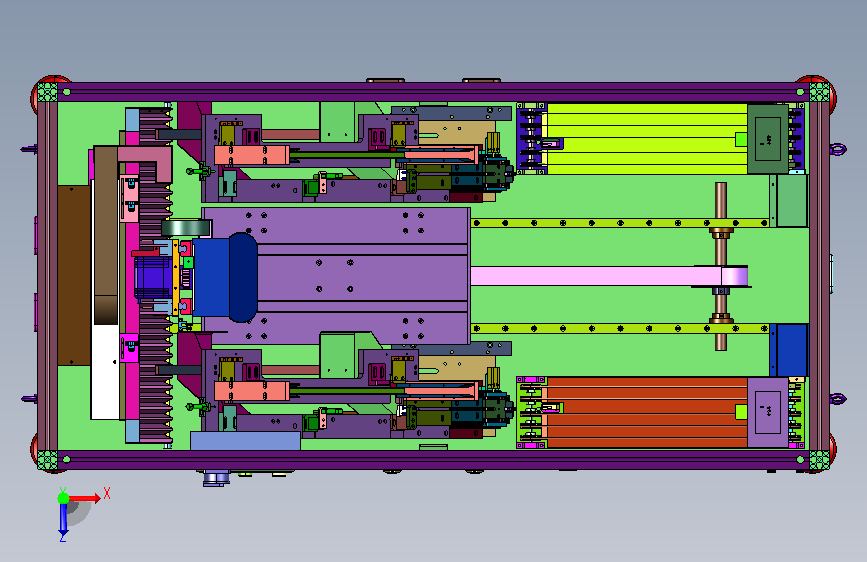
Task: Select the periwinkle blue block at bottom frame
Action: coord(246,441)
